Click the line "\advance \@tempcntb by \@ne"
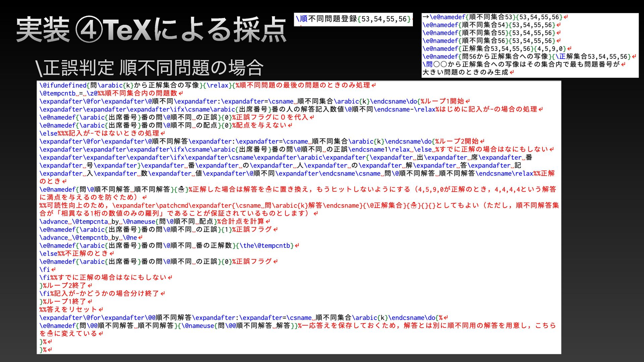 click(x=91, y=238)
